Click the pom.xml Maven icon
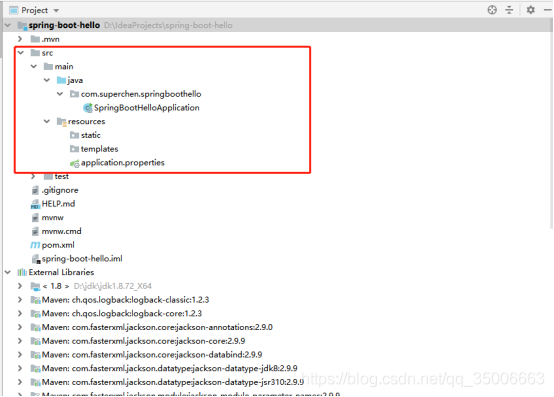Viewport: 554px width, 397px height. (x=35, y=245)
